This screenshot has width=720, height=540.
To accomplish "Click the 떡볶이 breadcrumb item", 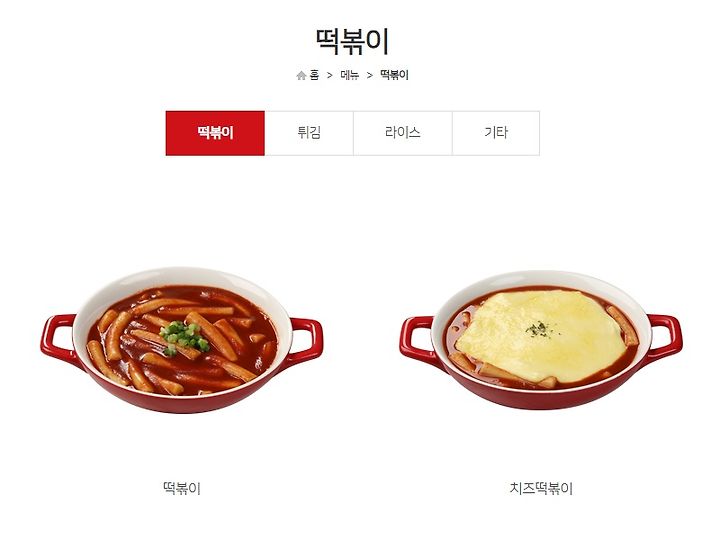I will tap(394, 75).
